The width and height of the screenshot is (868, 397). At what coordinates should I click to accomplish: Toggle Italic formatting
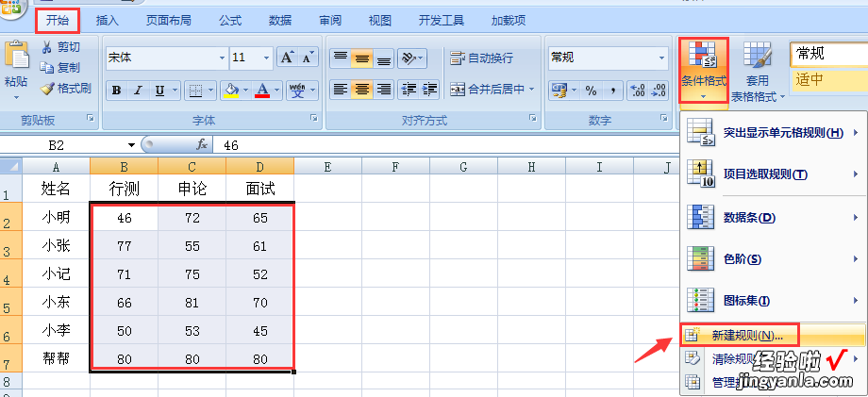[138, 91]
